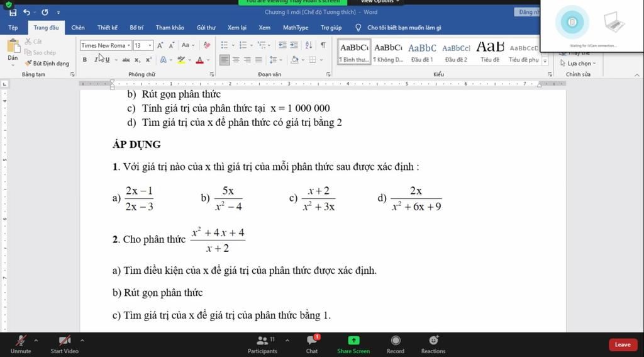The image size is (644, 357).
Task: Open Zoom Reactions
Action: click(x=433, y=344)
